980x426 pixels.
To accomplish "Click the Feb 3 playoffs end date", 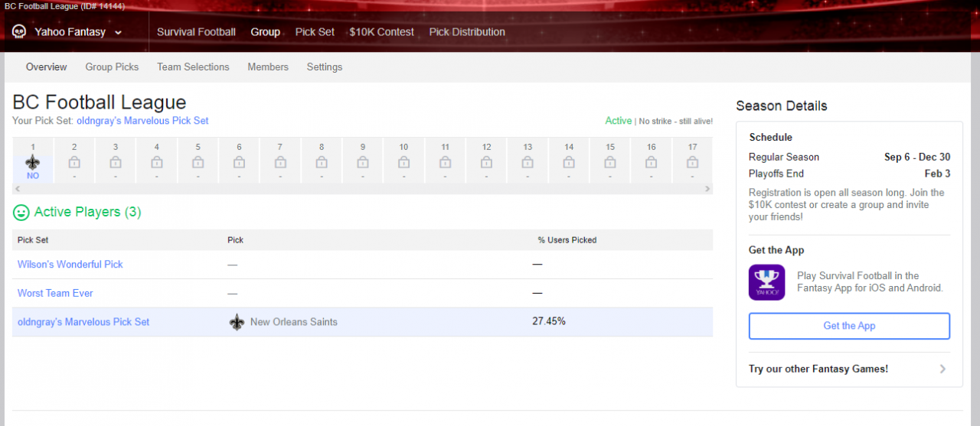I will [x=937, y=174].
